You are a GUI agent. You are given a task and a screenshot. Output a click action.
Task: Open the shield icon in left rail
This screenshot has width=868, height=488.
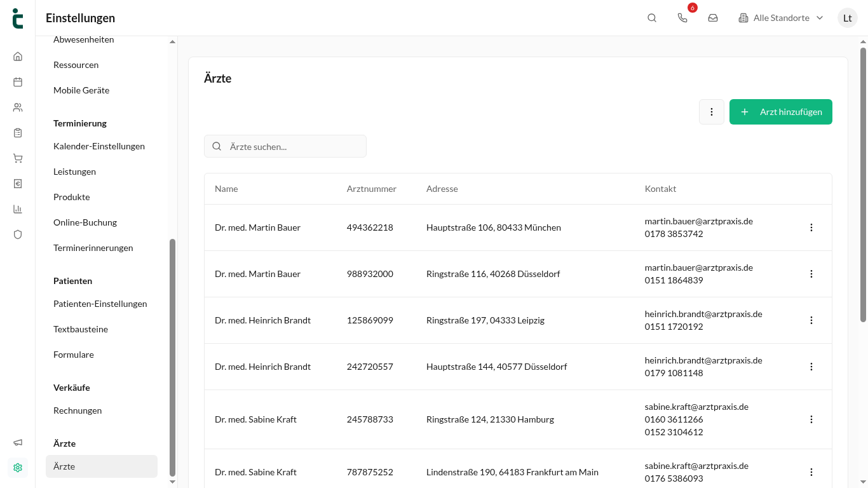pyautogui.click(x=18, y=234)
